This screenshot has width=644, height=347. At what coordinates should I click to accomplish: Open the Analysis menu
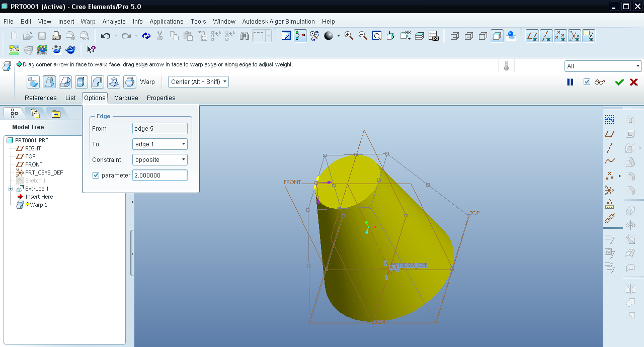[114, 22]
